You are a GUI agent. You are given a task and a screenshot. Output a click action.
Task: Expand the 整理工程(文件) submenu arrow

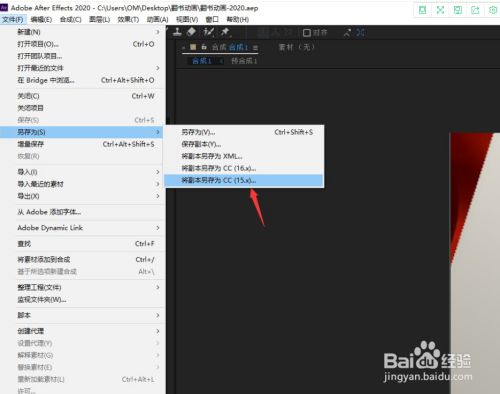158,287
